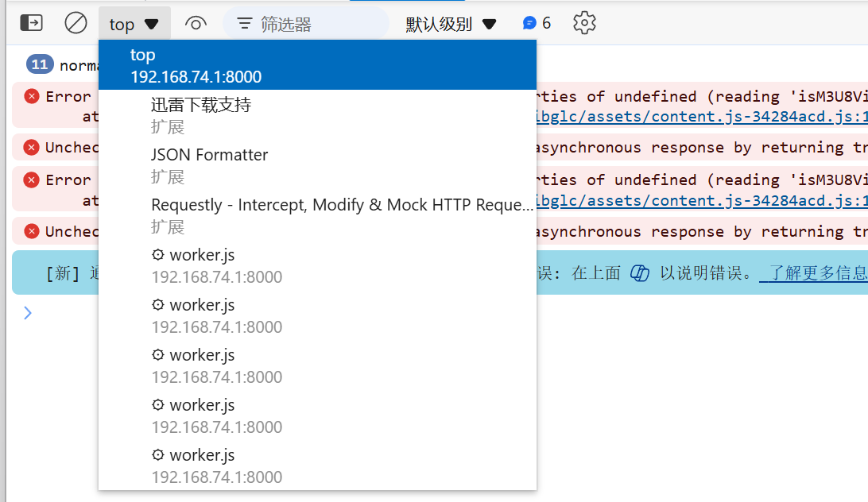The width and height of the screenshot is (868, 502).
Task: Toggle the console sidebar panel icon
Action: point(31,23)
